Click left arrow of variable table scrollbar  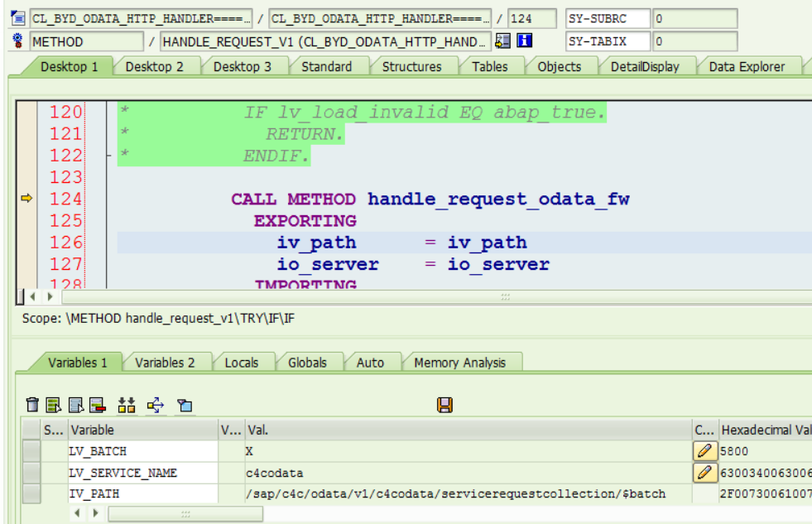(x=77, y=513)
